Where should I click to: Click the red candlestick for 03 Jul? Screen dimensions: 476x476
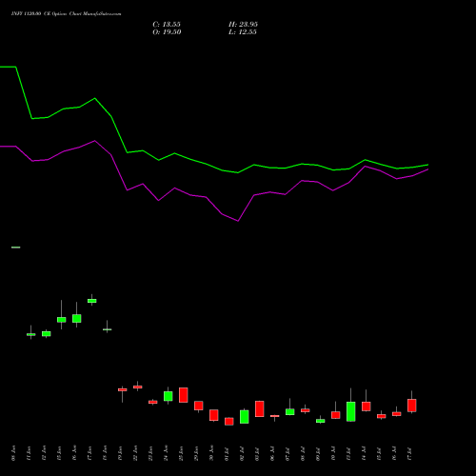(x=260, y=408)
